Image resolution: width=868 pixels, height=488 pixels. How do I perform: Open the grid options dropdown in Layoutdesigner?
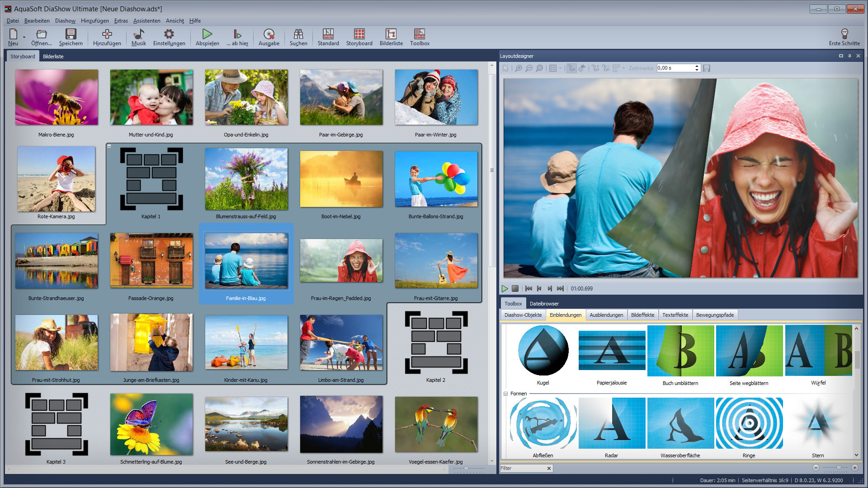point(561,68)
